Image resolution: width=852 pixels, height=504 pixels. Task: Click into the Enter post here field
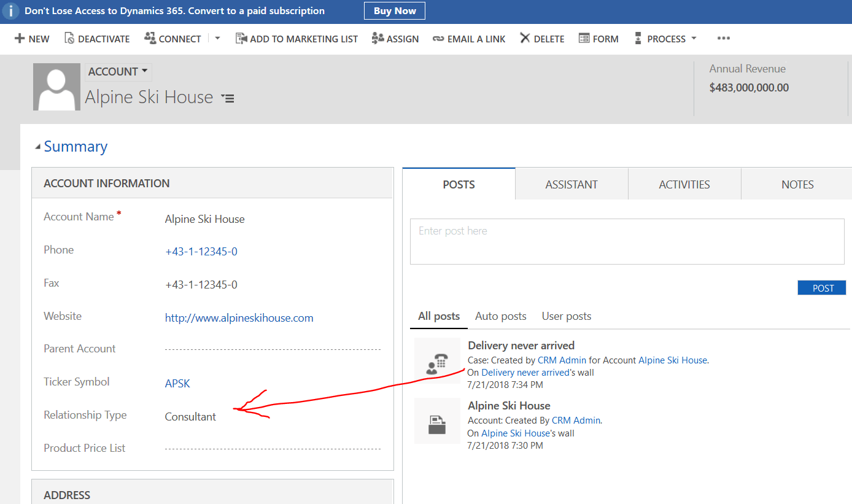(x=627, y=241)
